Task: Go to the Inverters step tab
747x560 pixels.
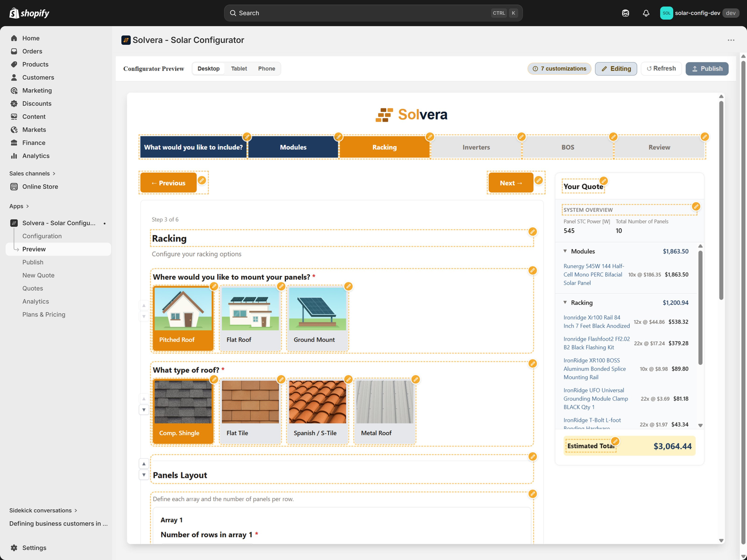Action: point(476,147)
